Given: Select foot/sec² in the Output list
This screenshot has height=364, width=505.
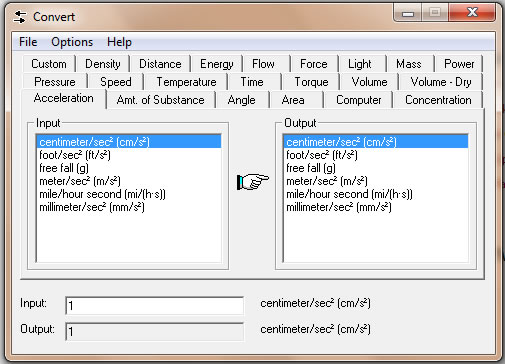Looking at the screenshot, I should (x=376, y=155).
